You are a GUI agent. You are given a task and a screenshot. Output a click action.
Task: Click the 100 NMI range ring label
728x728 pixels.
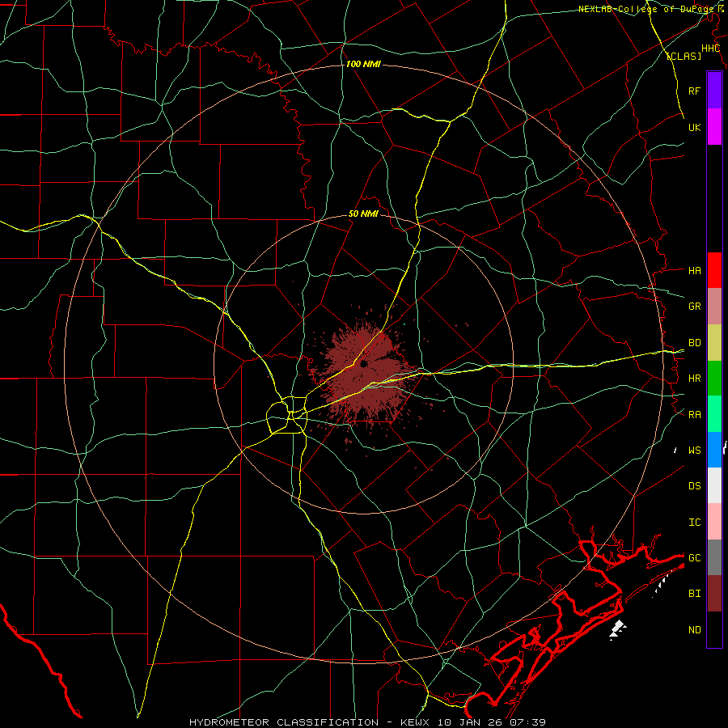pyautogui.click(x=363, y=64)
